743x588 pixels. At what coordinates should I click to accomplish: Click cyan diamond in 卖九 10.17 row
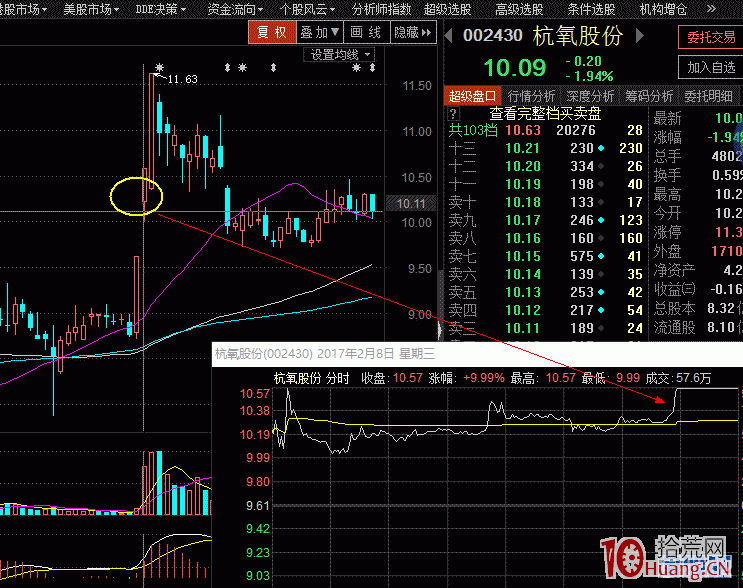click(x=601, y=220)
